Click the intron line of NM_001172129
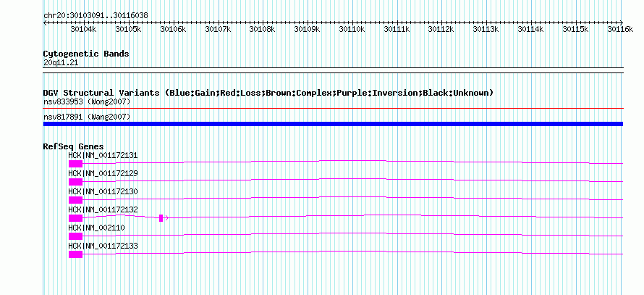The image size is (644, 295). (353, 178)
